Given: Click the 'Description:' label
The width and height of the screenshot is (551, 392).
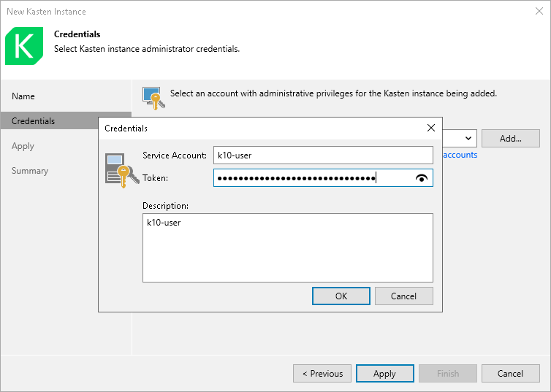Looking at the screenshot, I should (165, 206).
